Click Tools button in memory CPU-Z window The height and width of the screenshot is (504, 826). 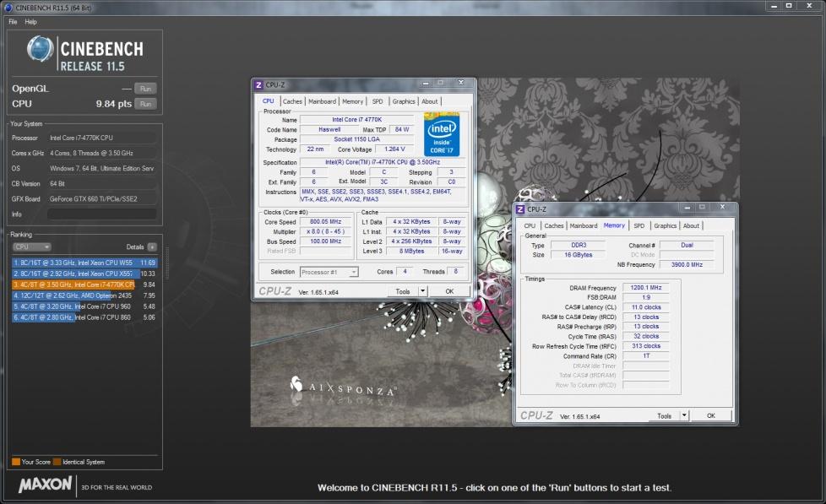pyautogui.click(x=665, y=416)
